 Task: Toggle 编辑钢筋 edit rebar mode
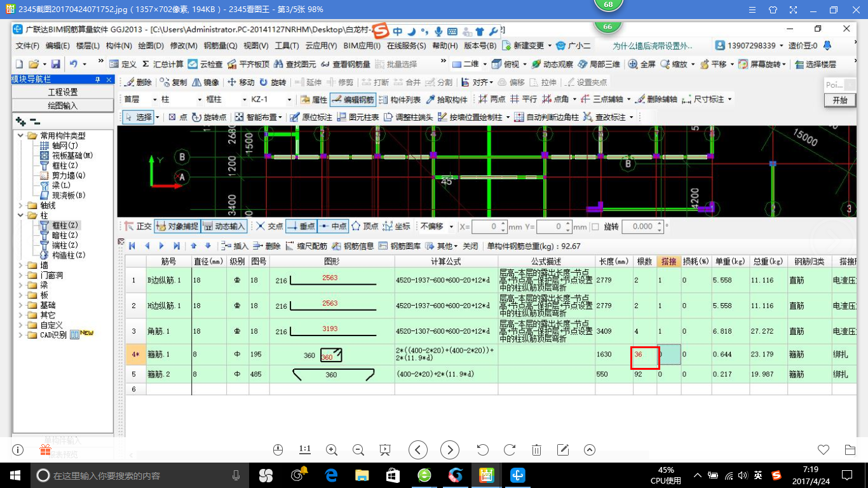click(x=353, y=100)
